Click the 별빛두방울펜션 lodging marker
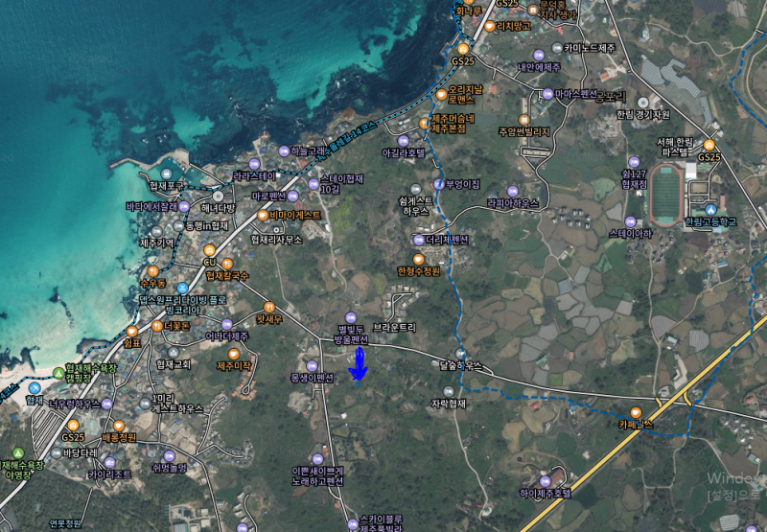Image resolution: width=767 pixels, height=532 pixels. coord(351,317)
